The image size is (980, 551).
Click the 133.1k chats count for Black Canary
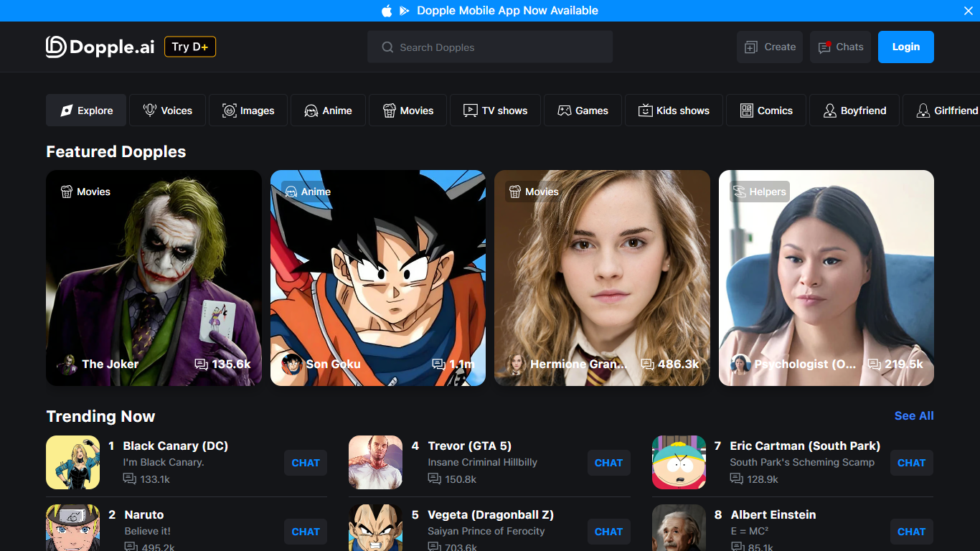pyautogui.click(x=146, y=479)
